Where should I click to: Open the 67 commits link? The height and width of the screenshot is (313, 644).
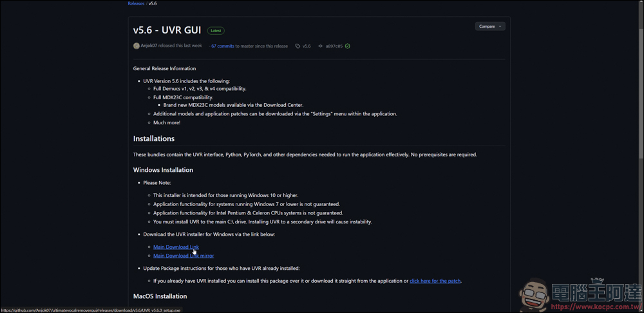[x=223, y=46]
